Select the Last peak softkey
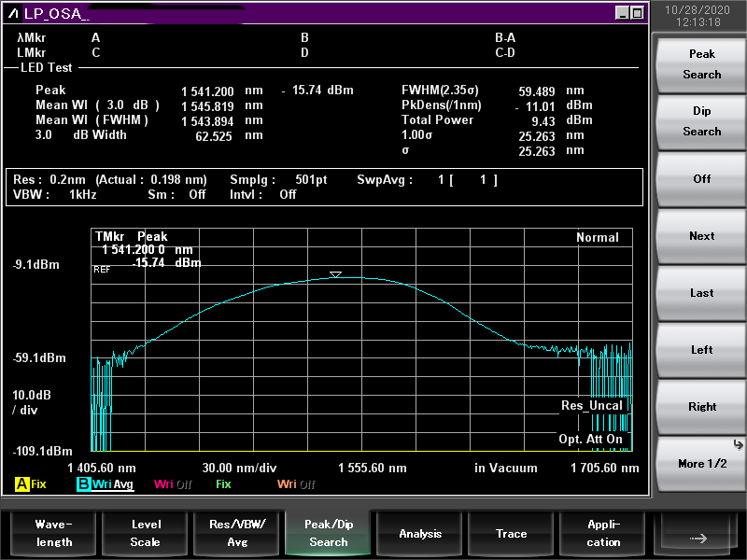Viewport: 747px width, 560px height. (x=701, y=293)
